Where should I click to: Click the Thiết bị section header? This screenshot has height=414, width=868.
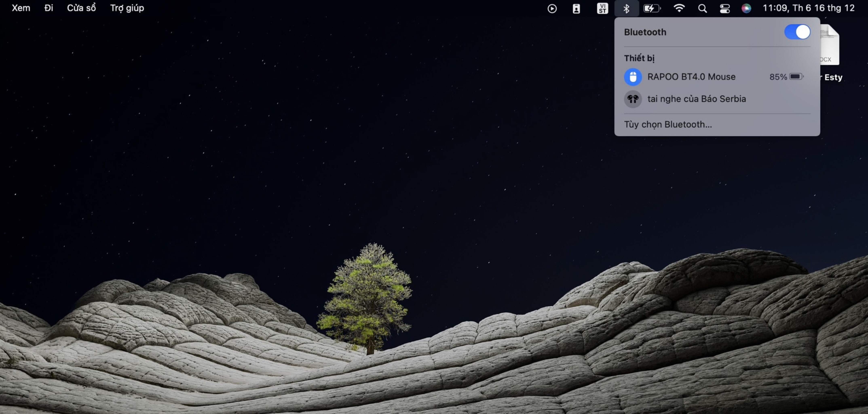pos(639,58)
